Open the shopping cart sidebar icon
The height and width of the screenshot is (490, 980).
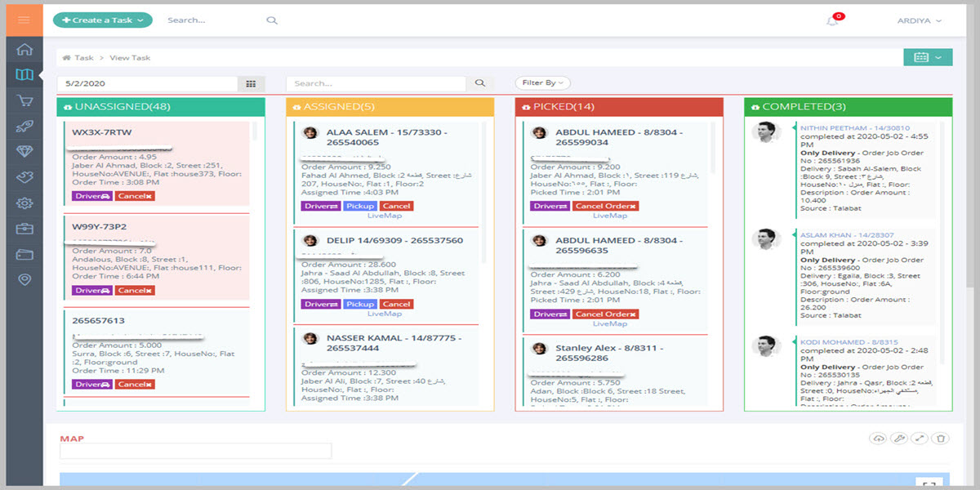(24, 100)
